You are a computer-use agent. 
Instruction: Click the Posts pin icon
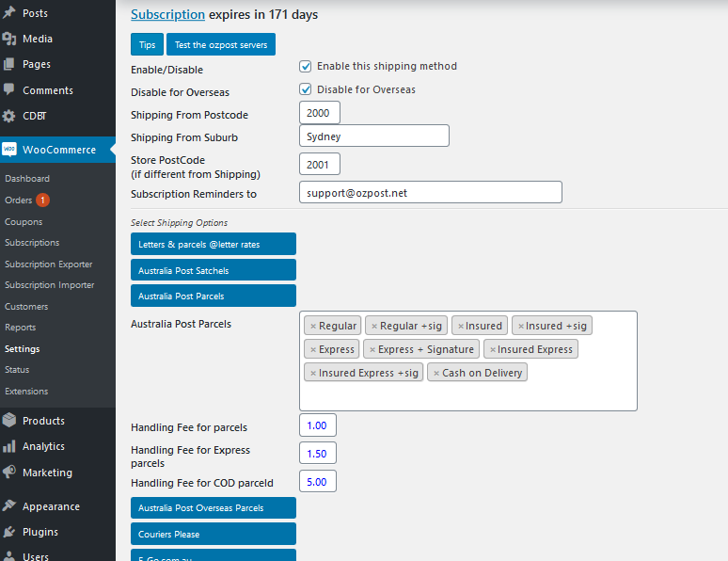[8, 12]
